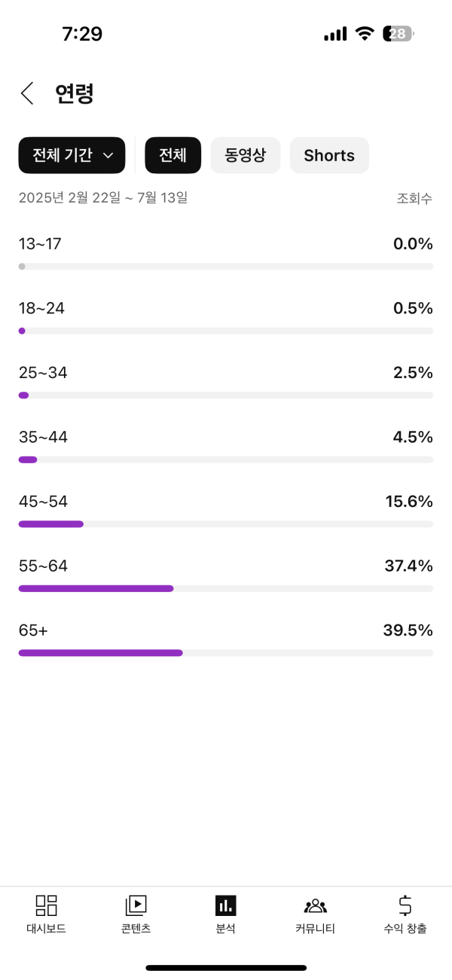The image size is (452, 980).
Task: Tap the back arrow icon
Action: 28,93
